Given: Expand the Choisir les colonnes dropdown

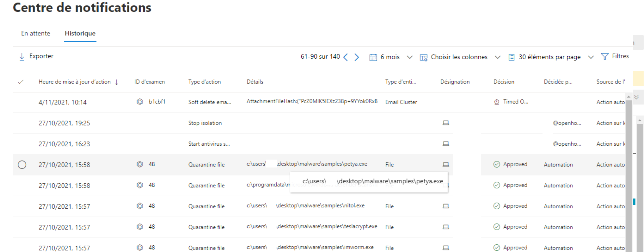Looking at the screenshot, I should tap(498, 57).
